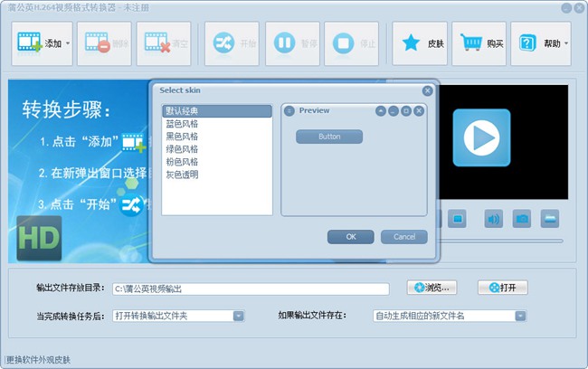This screenshot has height=369, width=588.
Task: Select the 默认经典 skin
Action: [217, 111]
